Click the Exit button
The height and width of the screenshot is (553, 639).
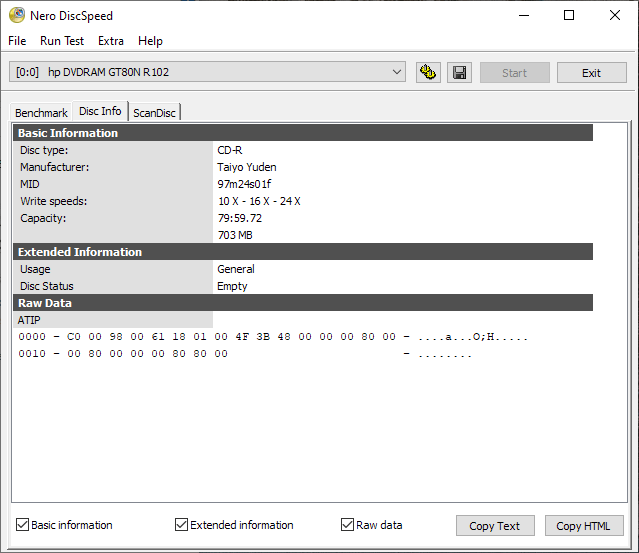(x=592, y=73)
